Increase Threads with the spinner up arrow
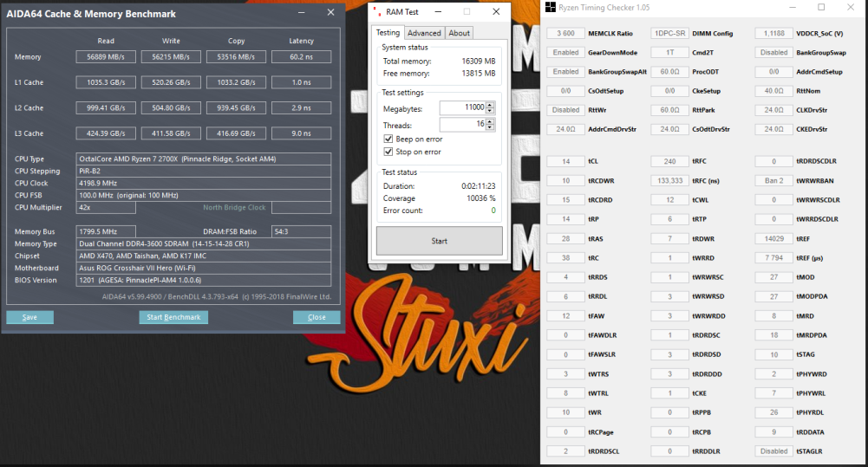 [490, 121]
